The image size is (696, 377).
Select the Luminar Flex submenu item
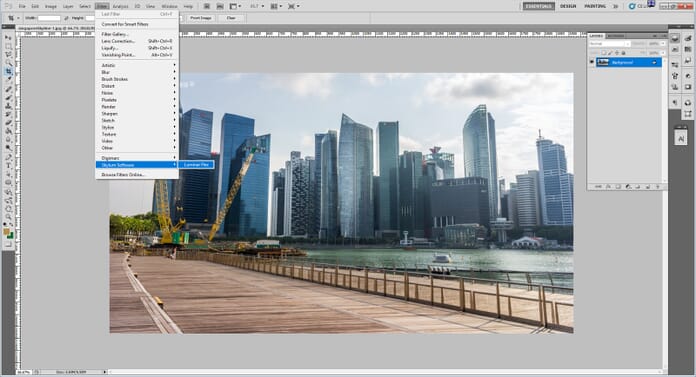pyautogui.click(x=197, y=165)
